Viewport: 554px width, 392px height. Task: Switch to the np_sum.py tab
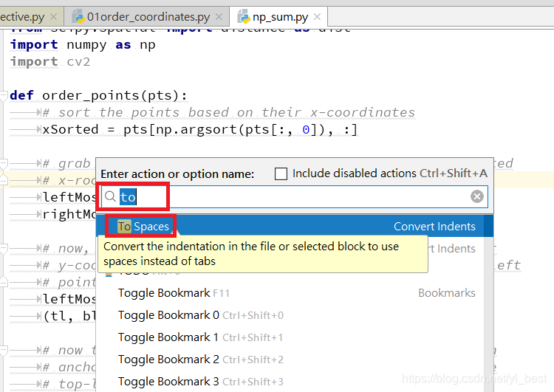click(x=280, y=17)
